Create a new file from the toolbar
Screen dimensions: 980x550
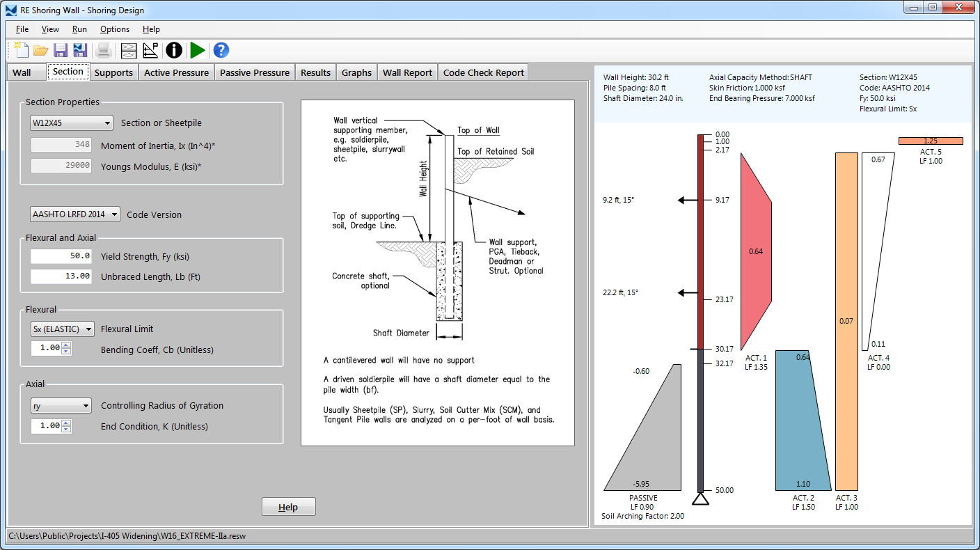[22, 50]
